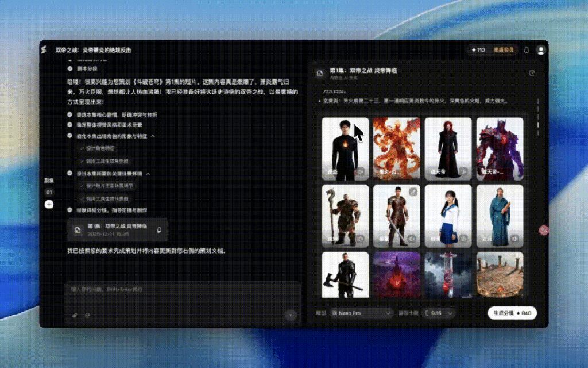Collapse the character design step chevron
Image resolution: width=588 pixels, height=368 pixels.
153,136
